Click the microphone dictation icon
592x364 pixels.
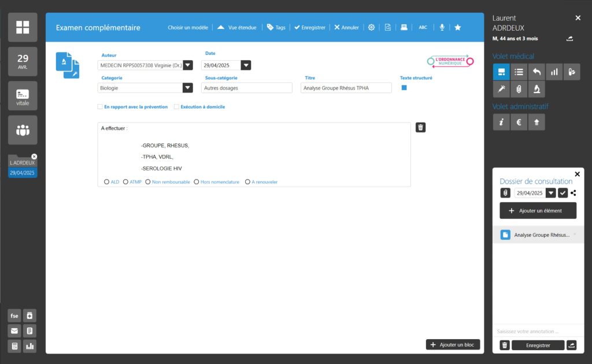[x=442, y=27]
